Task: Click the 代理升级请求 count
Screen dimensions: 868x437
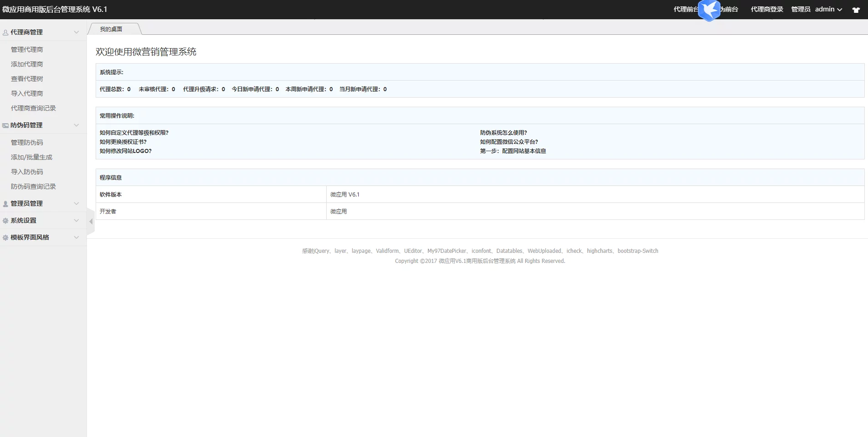Action: pos(204,89)
